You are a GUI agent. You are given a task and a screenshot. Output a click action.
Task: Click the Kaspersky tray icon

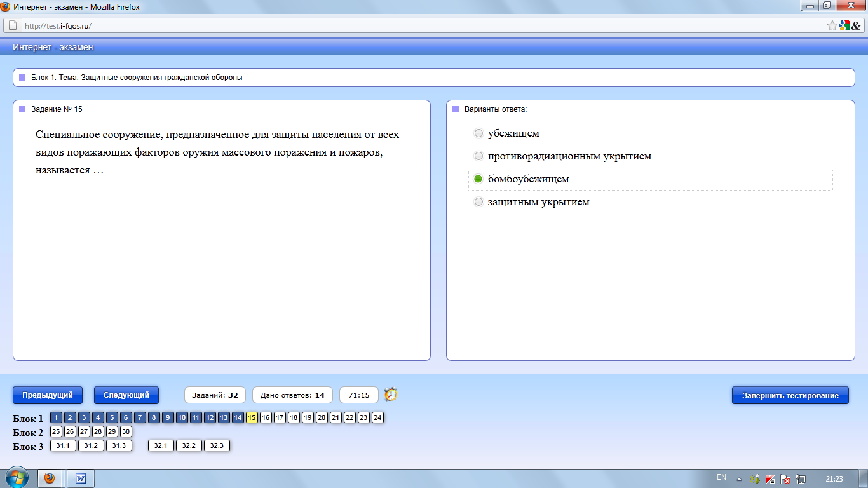[770, 478]
